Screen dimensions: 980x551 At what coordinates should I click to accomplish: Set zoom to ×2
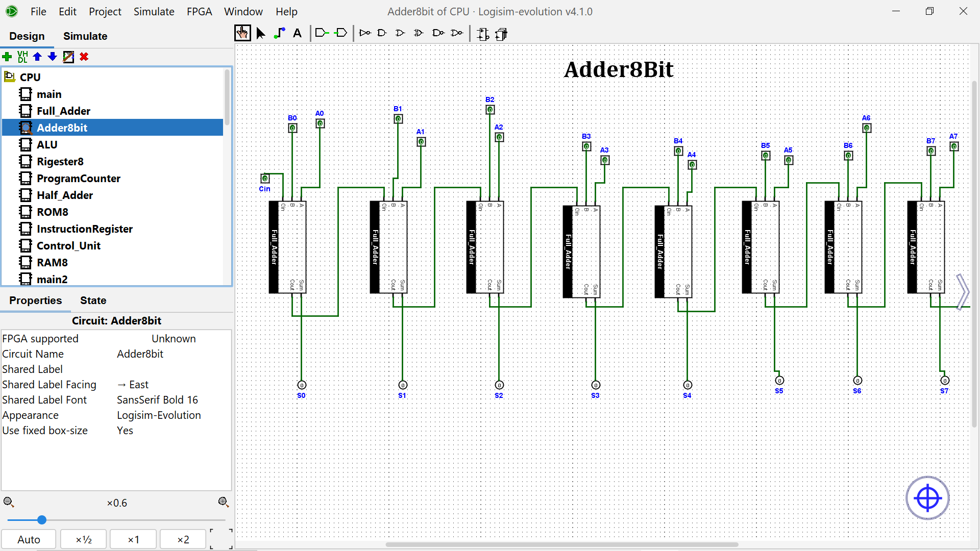point(183,539)
